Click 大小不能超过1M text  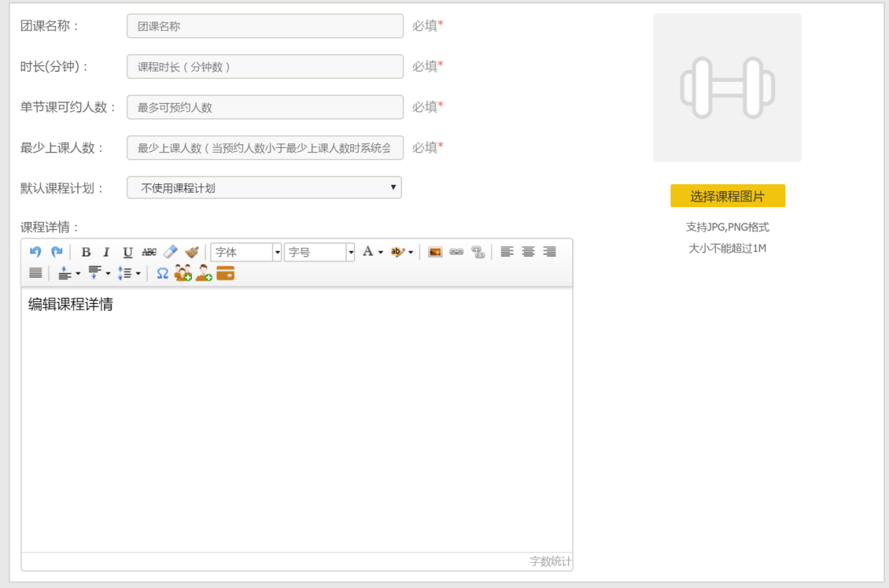(727, 248)
